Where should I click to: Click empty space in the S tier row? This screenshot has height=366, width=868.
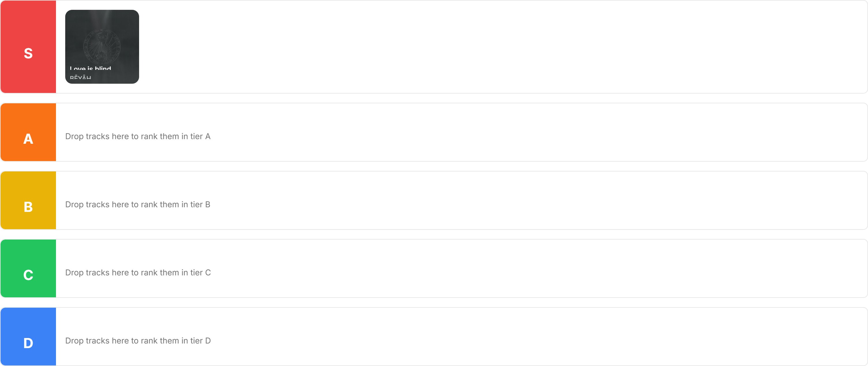point(472,47)
